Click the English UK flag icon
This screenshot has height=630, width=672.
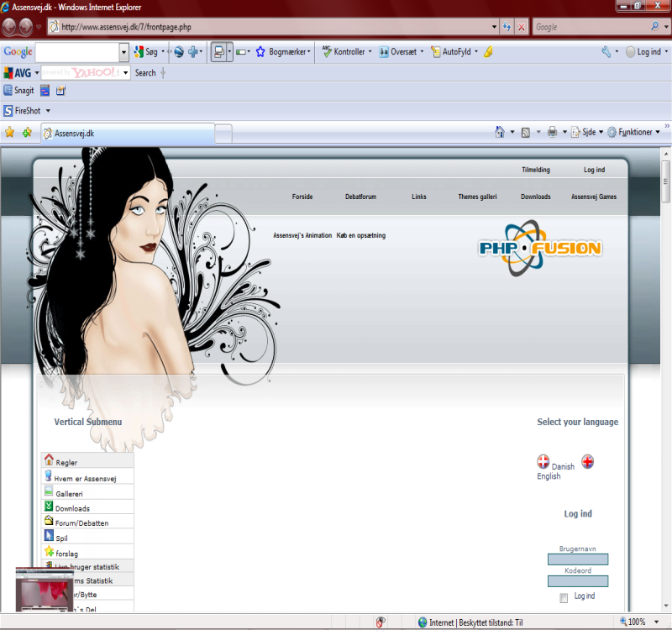coord(587,461)
